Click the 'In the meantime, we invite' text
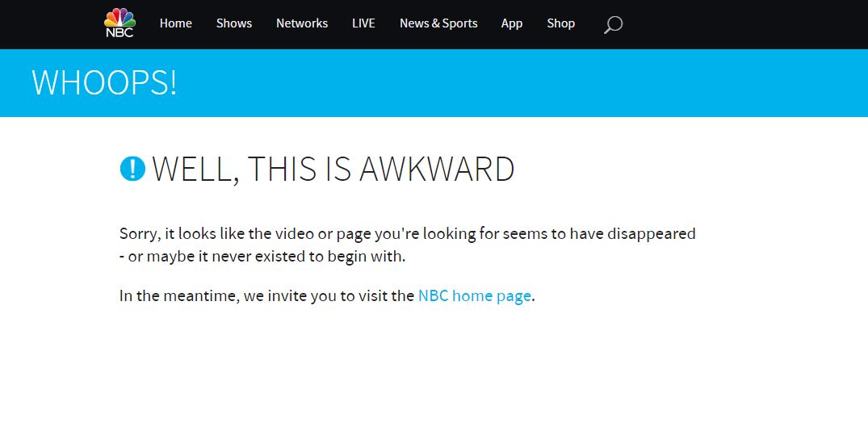Viewport: 868px width, 448px height. pos(266,295)
